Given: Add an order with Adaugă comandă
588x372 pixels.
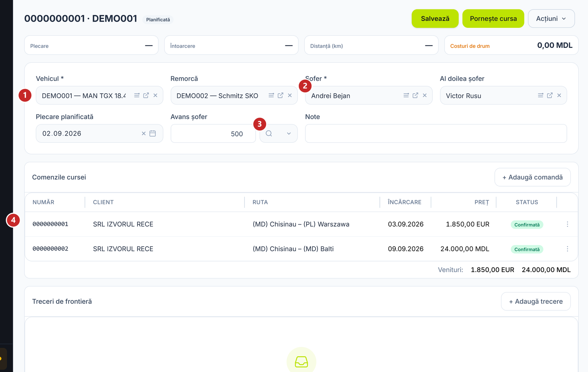Looking at the screenshot, I should [532, 177].
